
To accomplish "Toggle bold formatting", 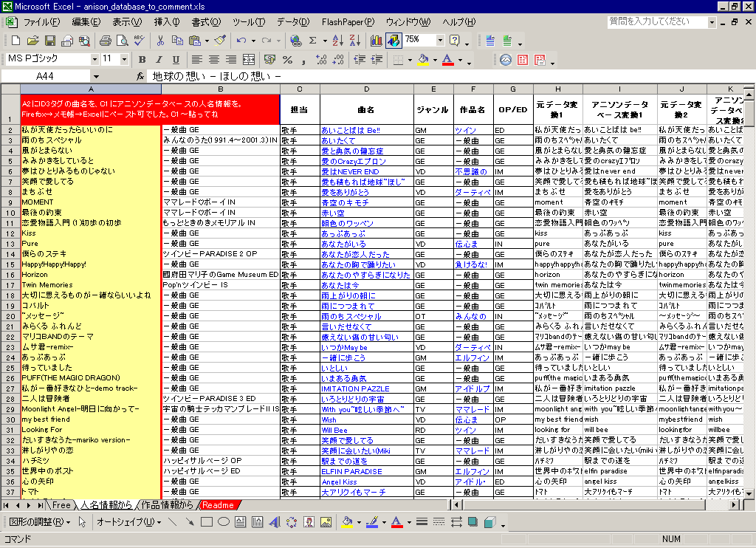I will 142,60.
